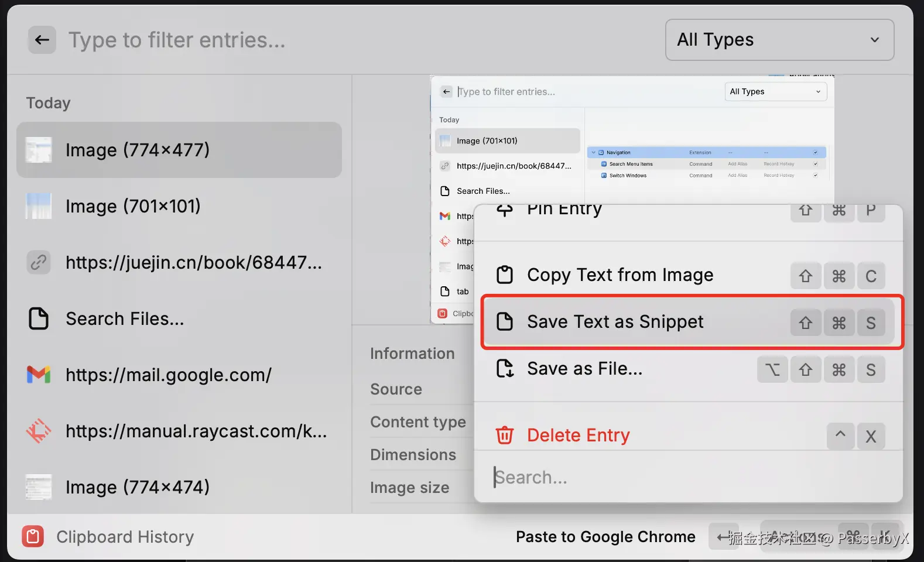Click the Information heading in details pane
This screenshot has height=562, width=924.
click(x=412, y=354)
